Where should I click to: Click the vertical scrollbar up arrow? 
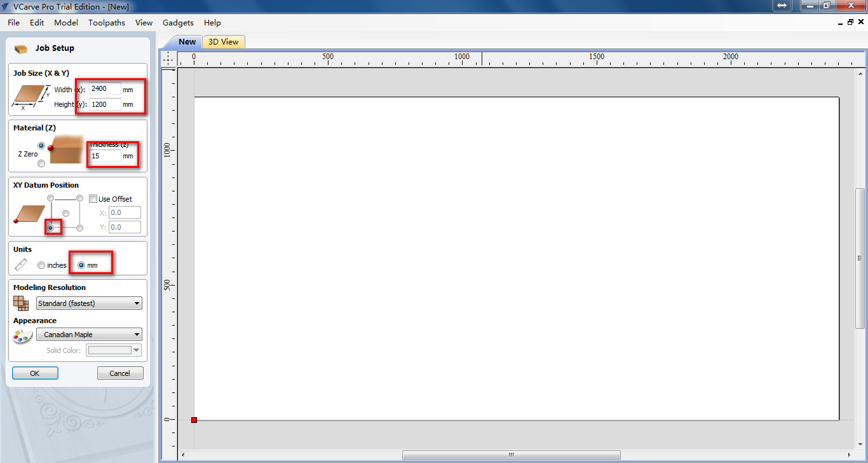[x=860, y=73]
